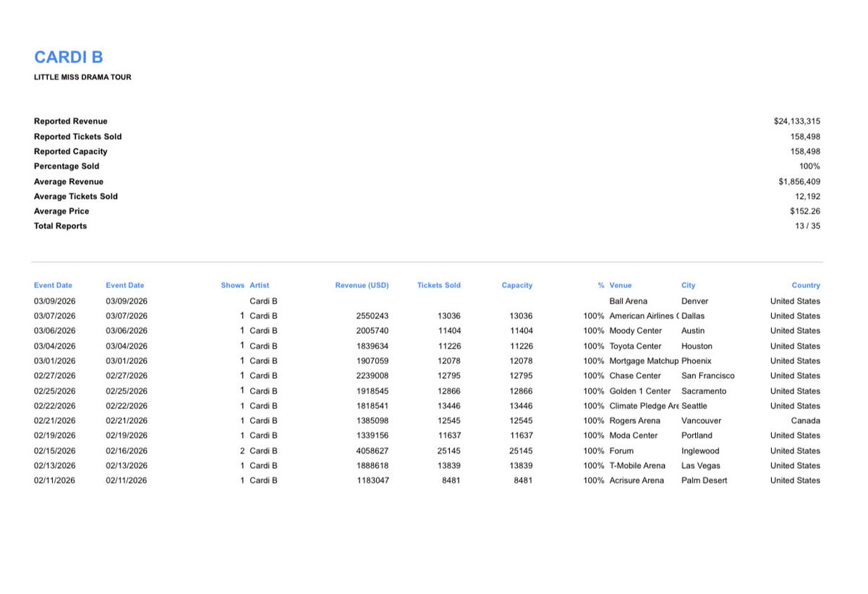Screen dimensions: 868x594
Task: Click the Houston city cell
Action: pos(697,346)
